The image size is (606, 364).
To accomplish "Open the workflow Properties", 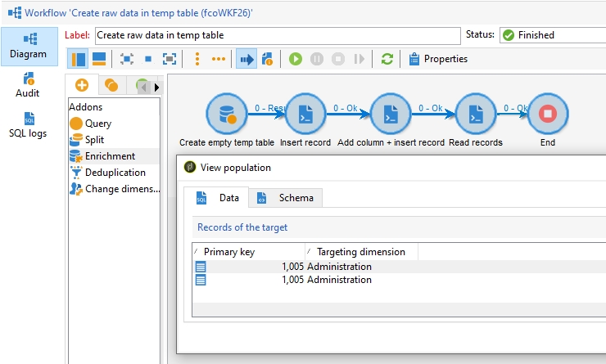I will [x=438, y=59].
